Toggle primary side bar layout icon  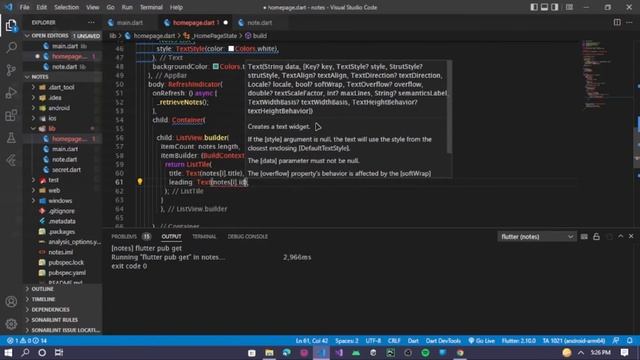point(534,7)
